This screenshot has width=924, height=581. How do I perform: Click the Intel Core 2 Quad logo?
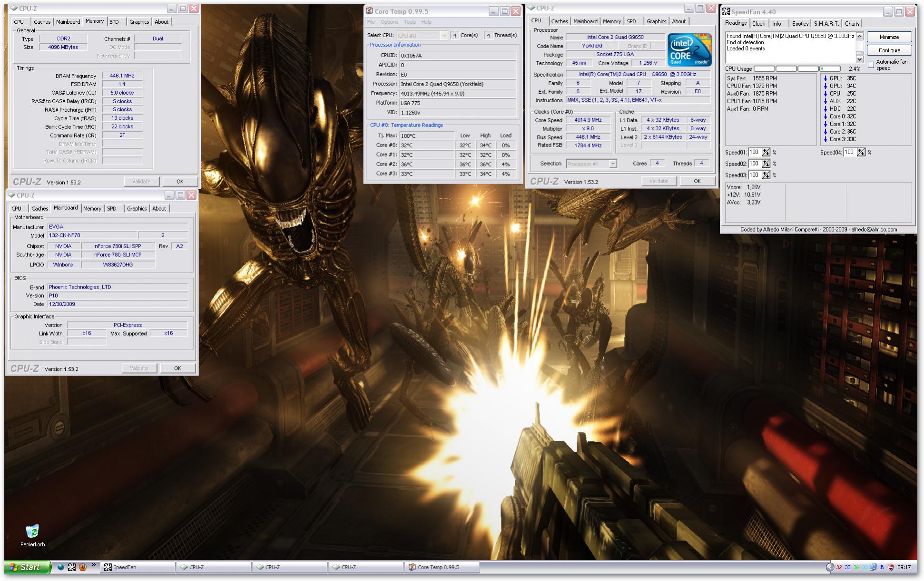(689, 50)
